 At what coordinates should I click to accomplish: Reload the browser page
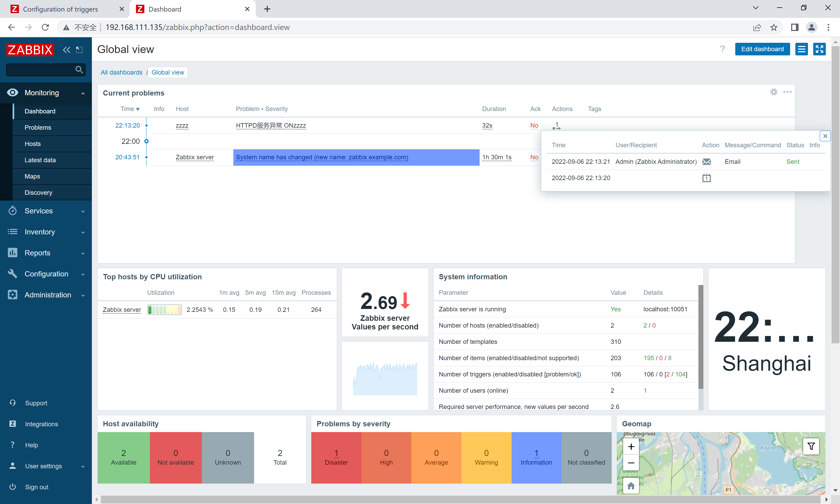[x=45, y=28]
